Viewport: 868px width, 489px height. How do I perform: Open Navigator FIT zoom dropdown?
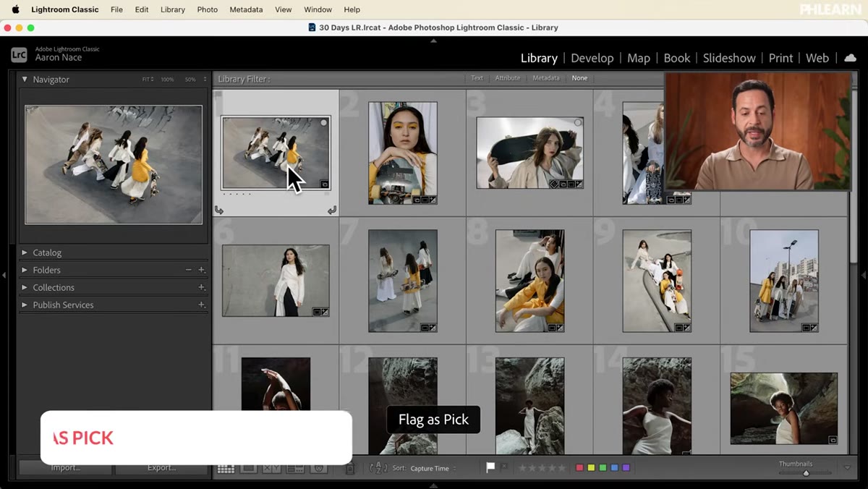click(148, 80)
